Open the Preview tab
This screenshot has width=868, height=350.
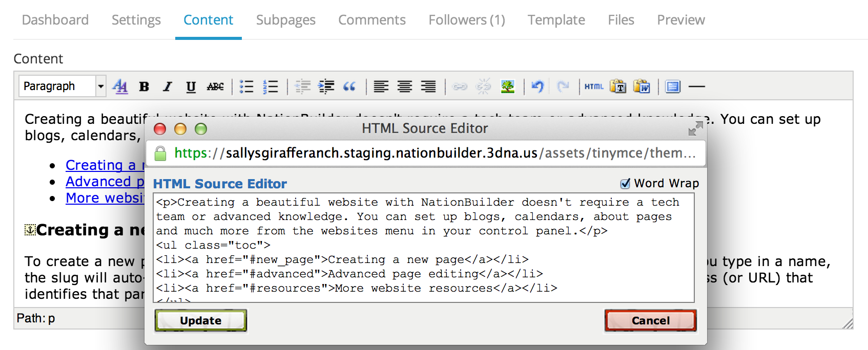681,20
